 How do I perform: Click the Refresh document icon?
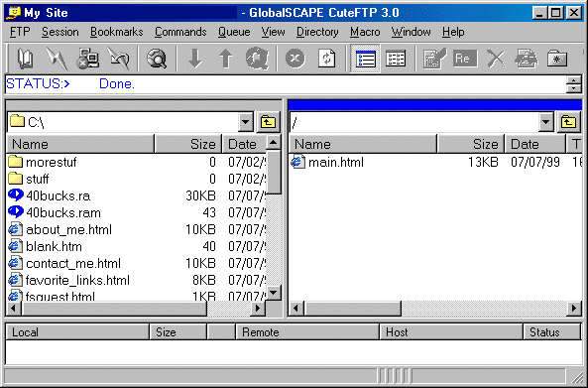[x=326, y=59]
